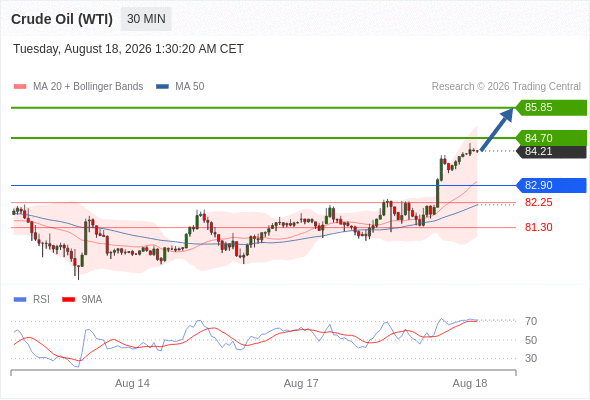Click the 84.21 current price tag
Image resolution: width=590 pixels, height=400 pixels.
(551, 152)
